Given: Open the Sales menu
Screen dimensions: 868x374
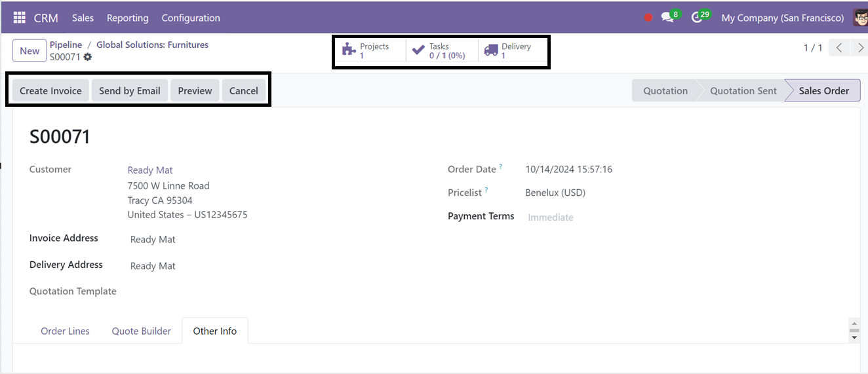Looking at the screenshot, I should [83, 18].
